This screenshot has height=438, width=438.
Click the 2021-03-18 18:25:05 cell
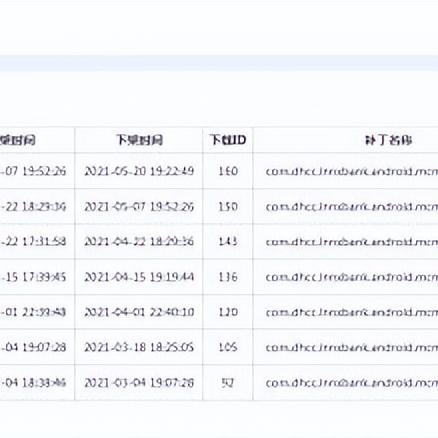pyautogui.click(x=139, y=347)
